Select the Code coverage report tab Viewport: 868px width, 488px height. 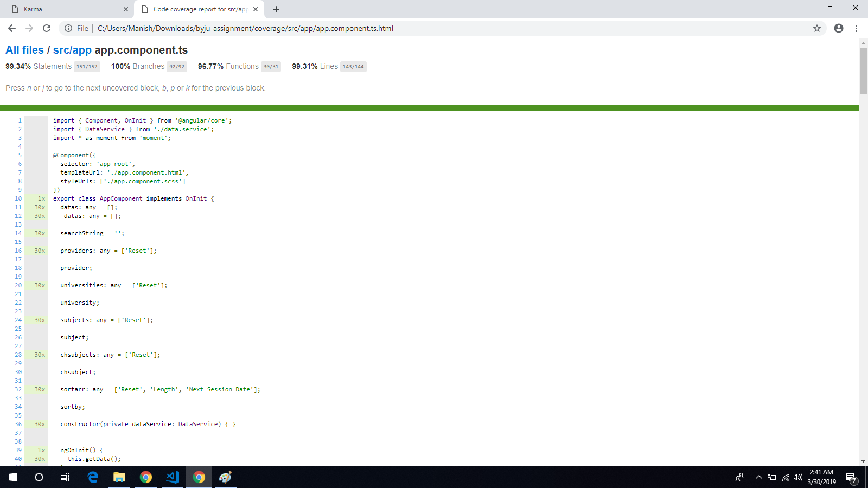199,9
